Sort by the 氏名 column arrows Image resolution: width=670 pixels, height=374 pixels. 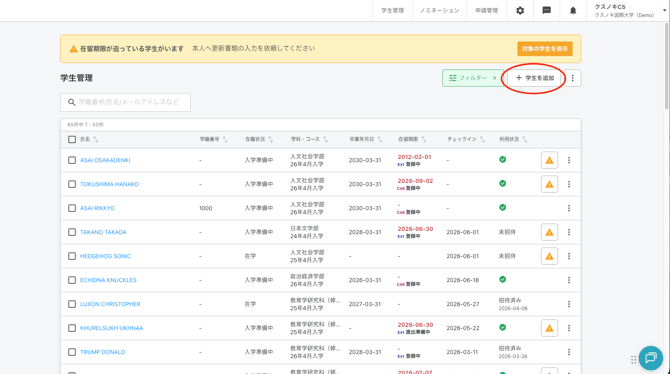point(95,139)
